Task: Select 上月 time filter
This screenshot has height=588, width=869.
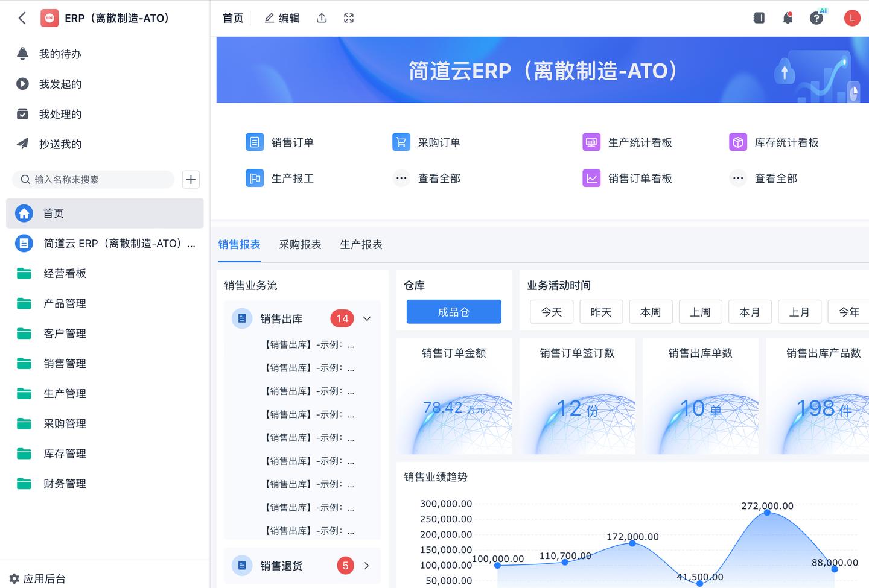Action: point(800,312)
